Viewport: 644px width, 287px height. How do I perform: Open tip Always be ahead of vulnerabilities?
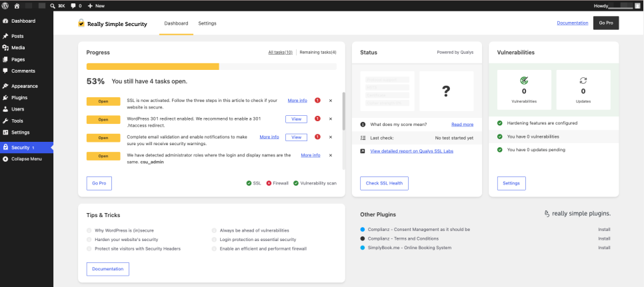pyautogui.click(x=255, y=230)
